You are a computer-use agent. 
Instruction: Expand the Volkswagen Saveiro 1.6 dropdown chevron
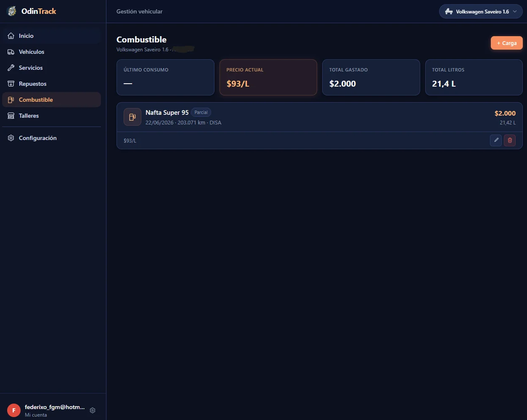pyautogui.click(x=515, y=12)
